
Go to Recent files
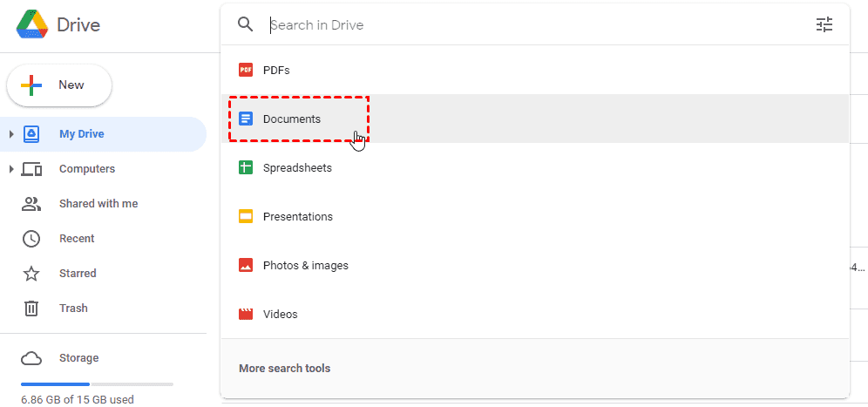click(77, 239)
